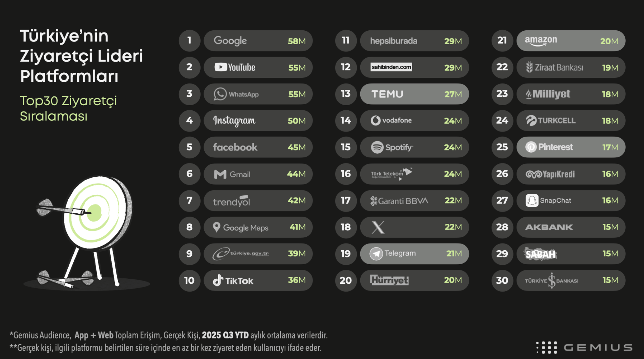Click the Top30 Ziyaretçi Sıralaması subtitle
Image resolution: width=644 pixels, height=359 pixels.
click(x=68, y=108)
